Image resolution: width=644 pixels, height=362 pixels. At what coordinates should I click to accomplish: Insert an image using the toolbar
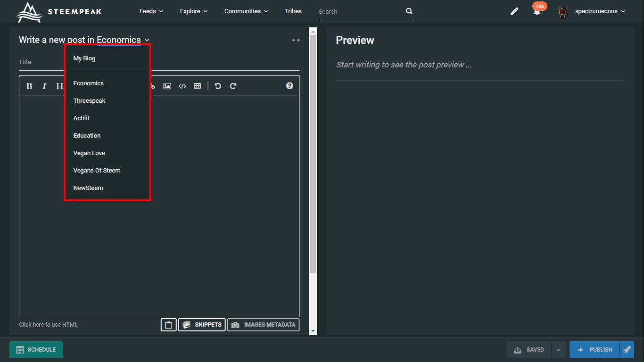(x=167, y=86)
